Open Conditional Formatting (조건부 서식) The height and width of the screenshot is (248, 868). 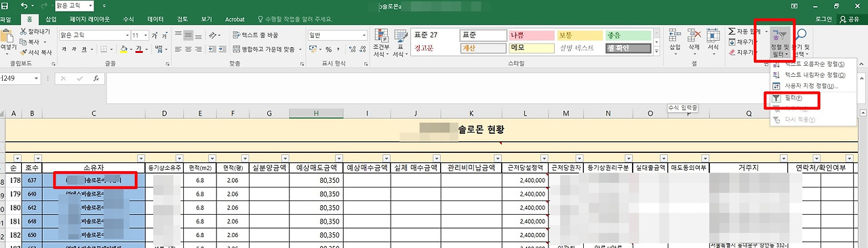point(380,43)
